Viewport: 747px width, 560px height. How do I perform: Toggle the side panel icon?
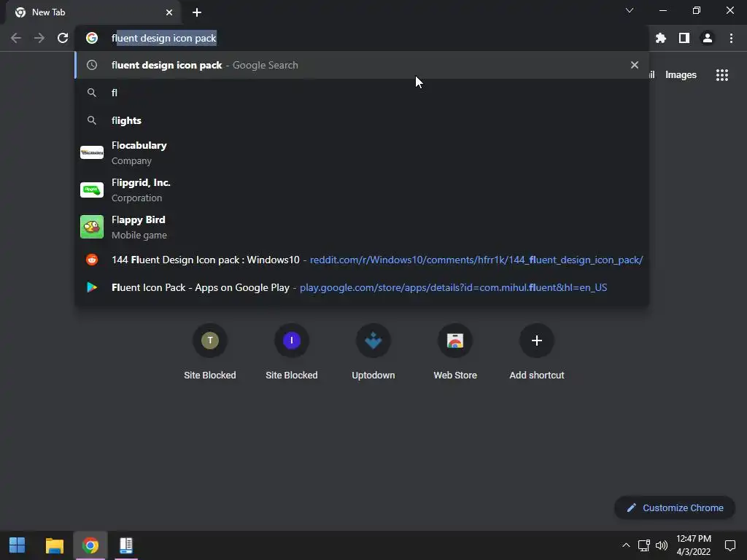[x=684, y=38]
